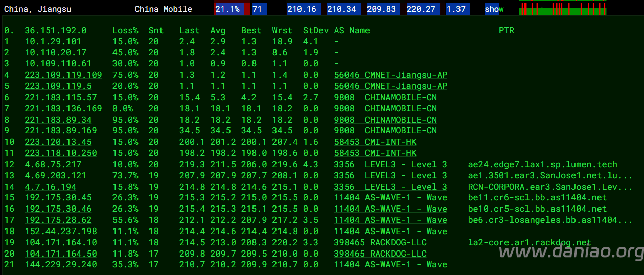Select IP address 104.171.164.10

click(61, 243)
